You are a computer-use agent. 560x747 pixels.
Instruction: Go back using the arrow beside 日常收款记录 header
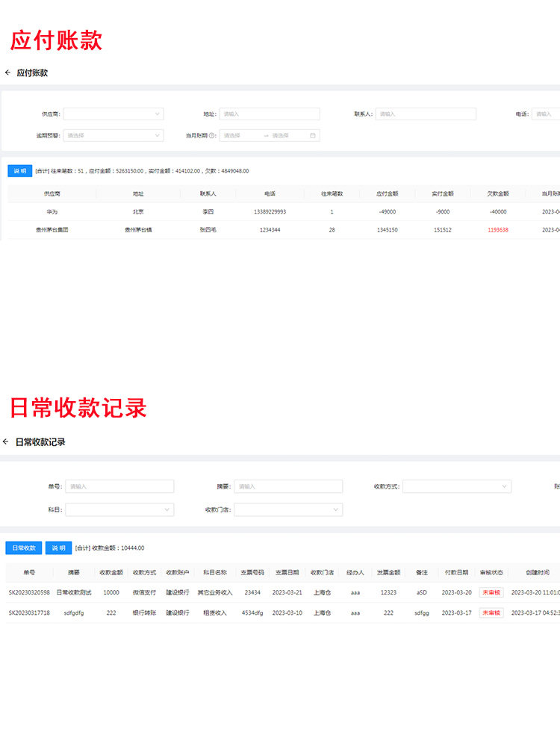click(6, 441)
